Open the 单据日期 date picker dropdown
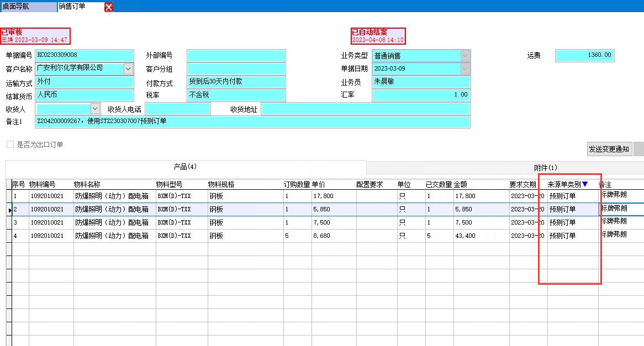This screenshot has height=346, width=644. pyautogui.click(x=465, y=69)
